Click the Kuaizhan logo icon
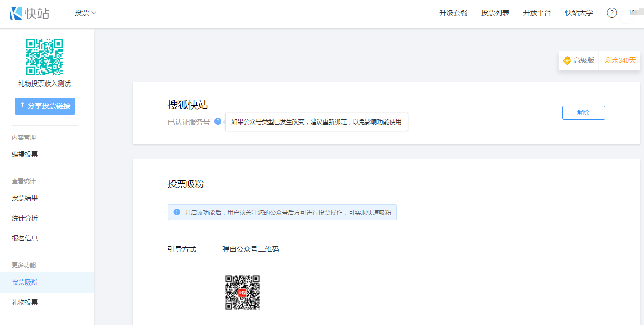 pos(16,13)
